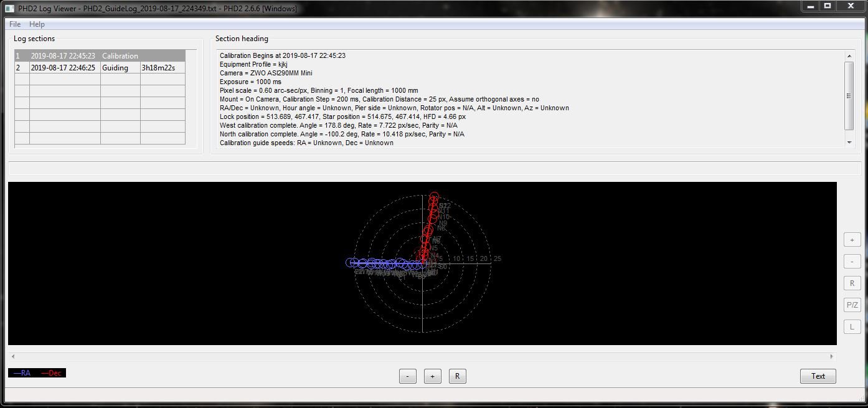Click the bottom plus zoom button
Viewport: 868px width, 408px height.
coord(432,376)
